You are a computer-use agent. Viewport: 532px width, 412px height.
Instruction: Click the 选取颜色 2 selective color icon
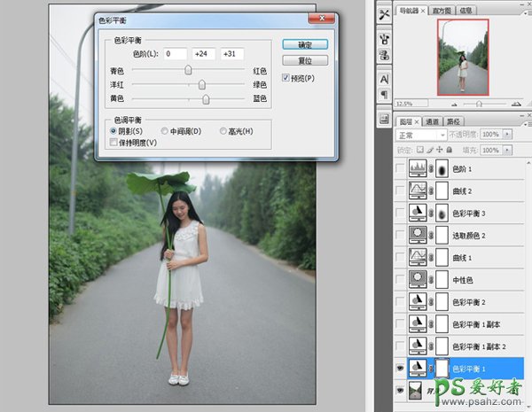[x=418, y=235]
